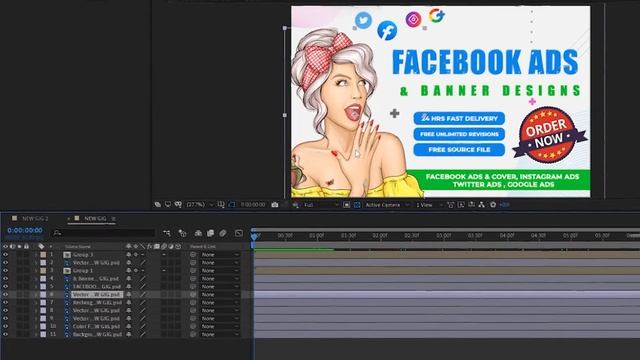Open the viewer magnification dropdown

200,204
